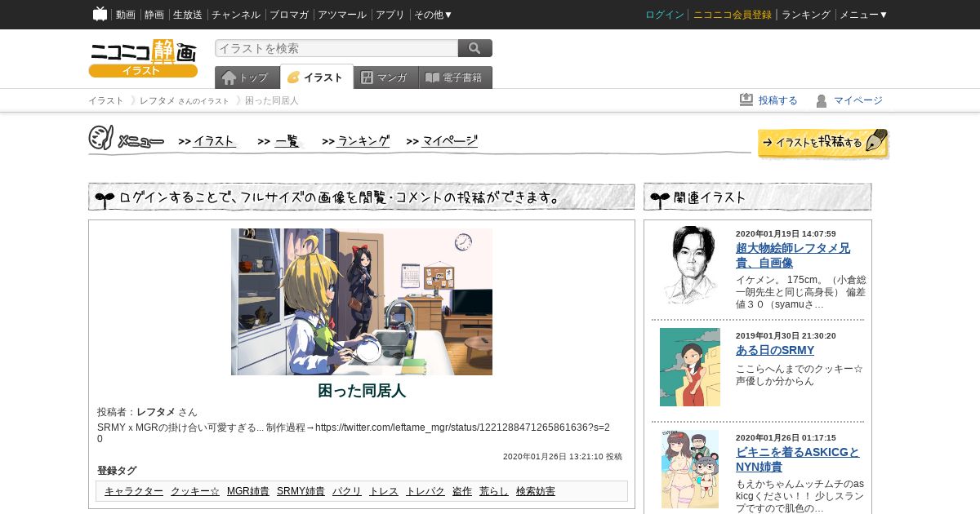Click the ニコニコ会員登録 link
Image resolution: width=980 pixels, height=514 pixels.
click(x=733, y=15)
